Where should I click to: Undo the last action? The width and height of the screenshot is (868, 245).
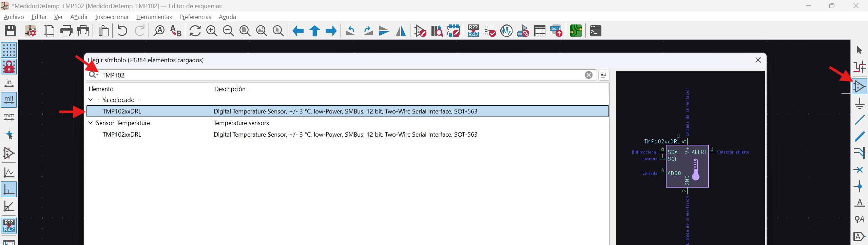pos(122,31)
